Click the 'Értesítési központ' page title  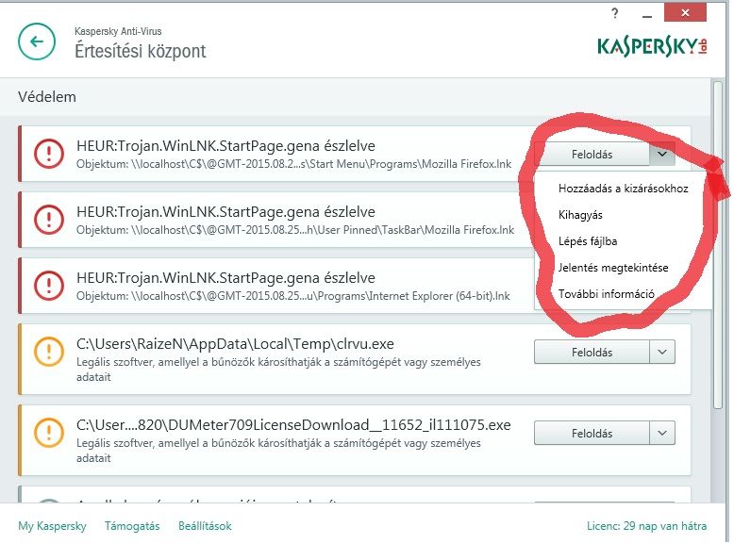click(140, 51)
